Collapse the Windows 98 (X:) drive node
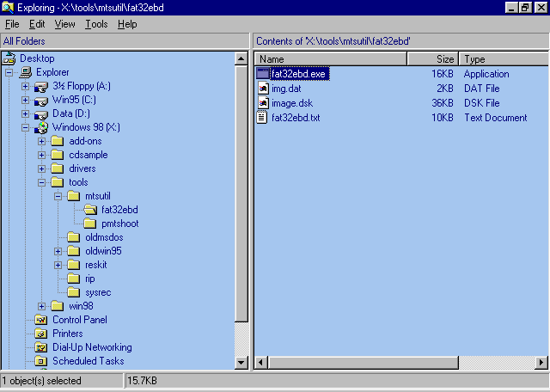 click(x=25, y=127)
